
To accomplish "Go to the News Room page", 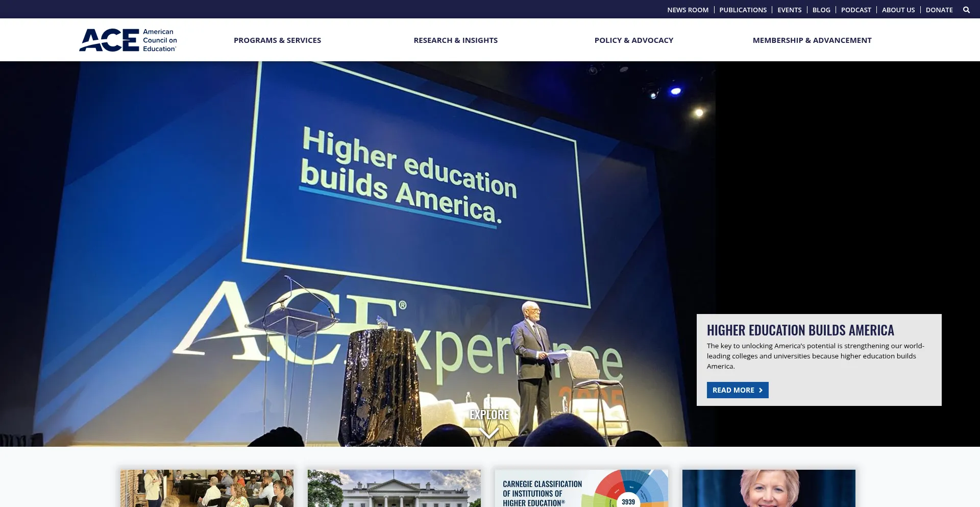I will click(688, 10).
